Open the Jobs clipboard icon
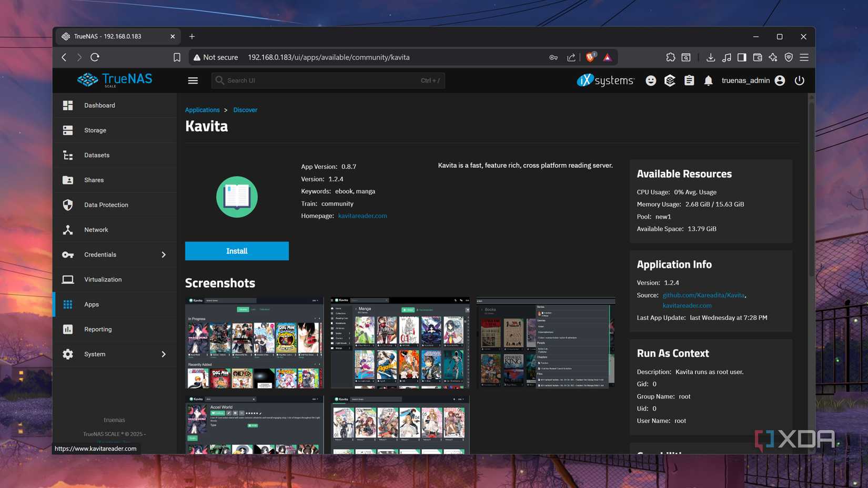Viewport: 868px width, 488px height. 689,80
